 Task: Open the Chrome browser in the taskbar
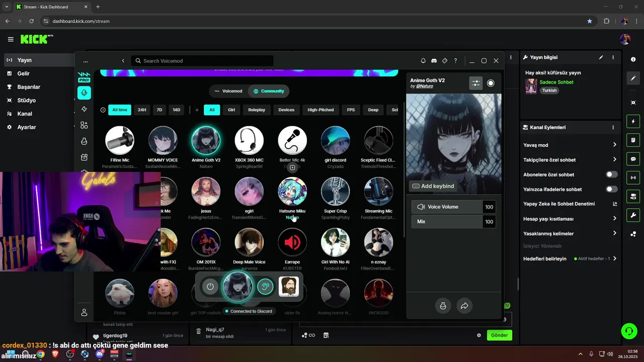pyautogui.click(x=40, y=354)
